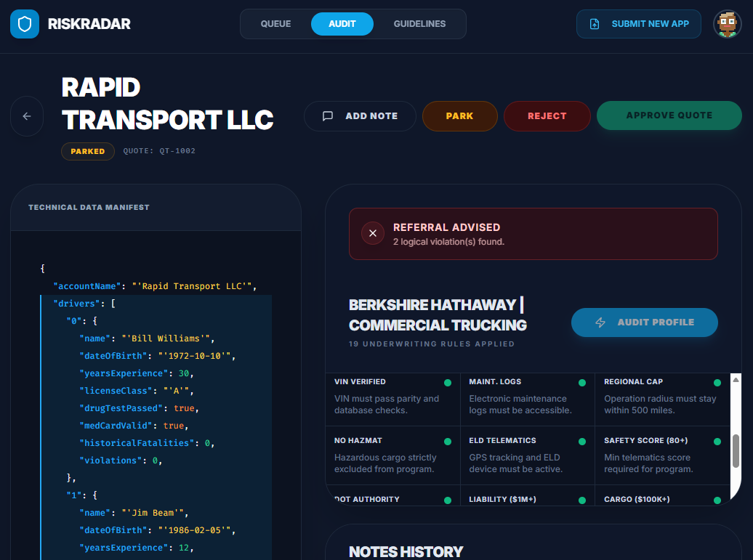Park the quote using Park button
The image size is (753, 560).
459,116
